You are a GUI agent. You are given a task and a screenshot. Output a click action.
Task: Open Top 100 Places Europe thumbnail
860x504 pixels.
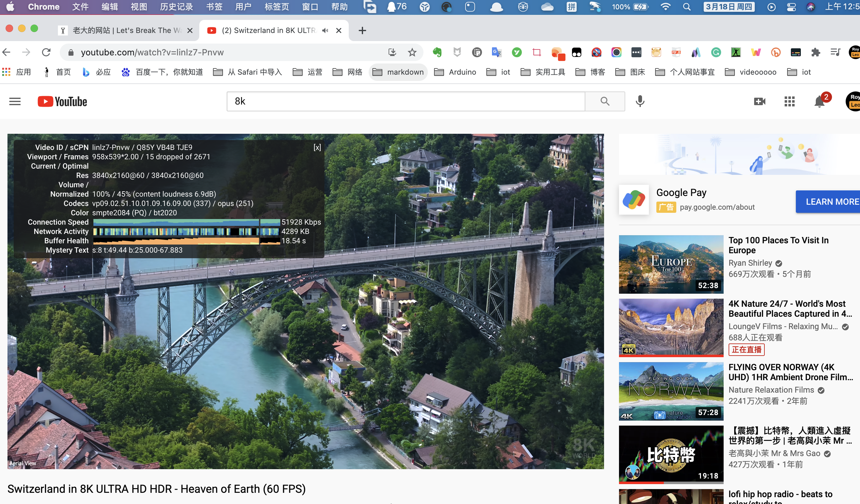(671, 264)
